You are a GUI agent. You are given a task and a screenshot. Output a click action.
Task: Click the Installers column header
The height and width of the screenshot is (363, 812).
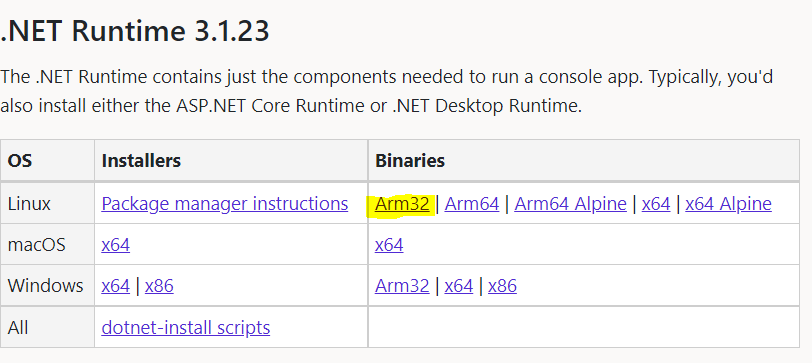141,161
